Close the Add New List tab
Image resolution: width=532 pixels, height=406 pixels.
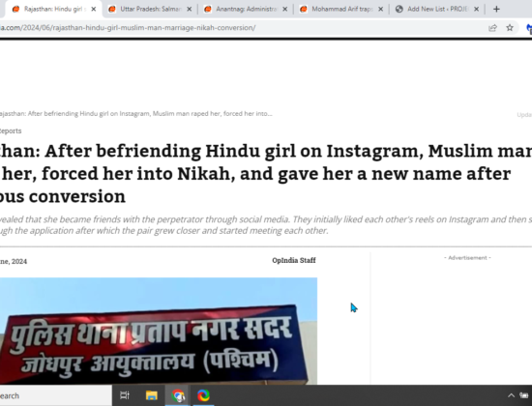point(476,9)
